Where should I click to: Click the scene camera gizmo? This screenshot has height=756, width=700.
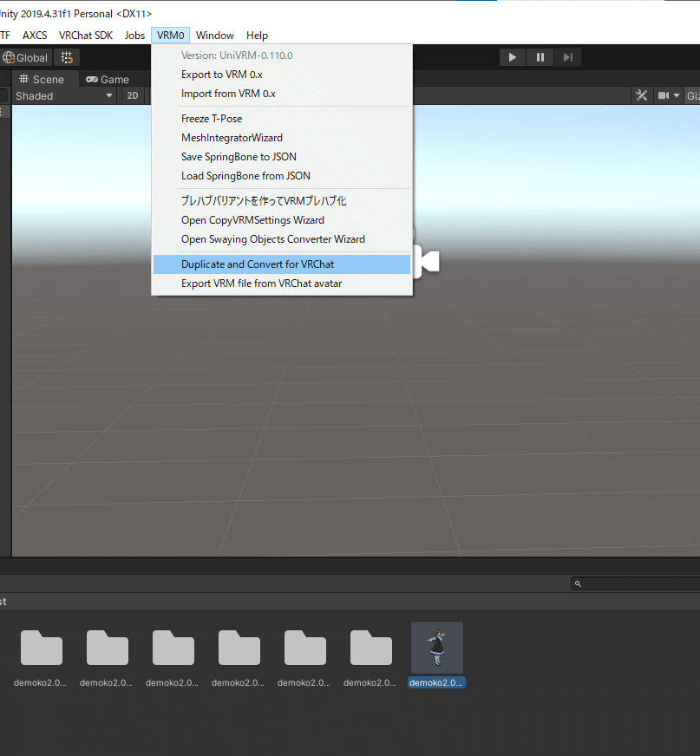[427, 261]
